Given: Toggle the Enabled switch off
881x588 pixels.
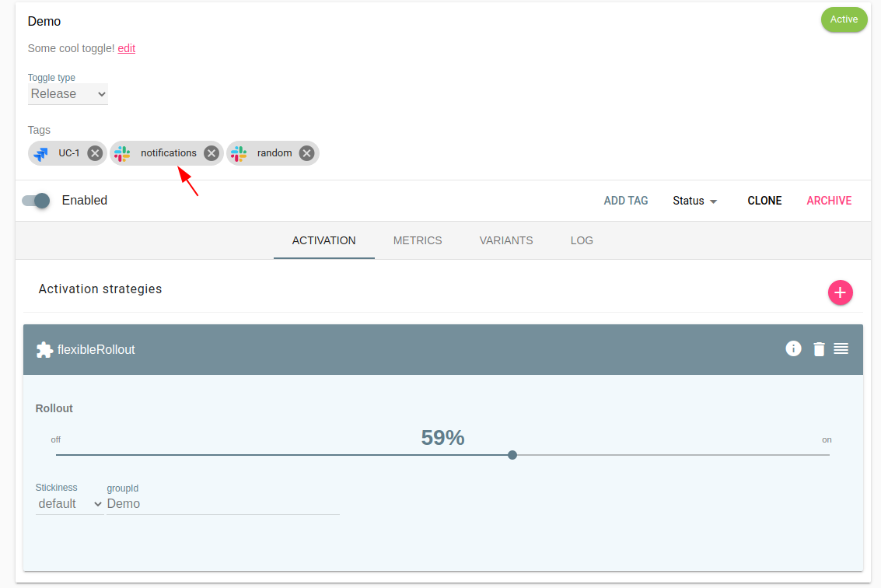Looking at the screenshot, I should [36, 201].
